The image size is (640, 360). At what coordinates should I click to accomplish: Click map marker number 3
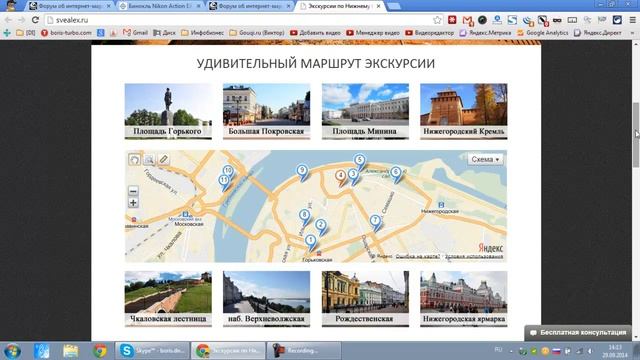point(353,176)
